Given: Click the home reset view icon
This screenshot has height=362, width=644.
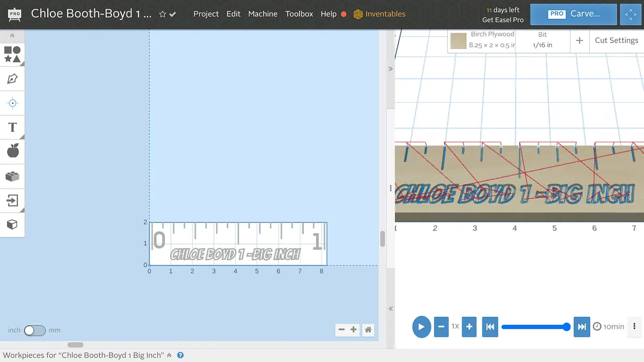Looking at the screenshot, I should (x=368, y=330).
